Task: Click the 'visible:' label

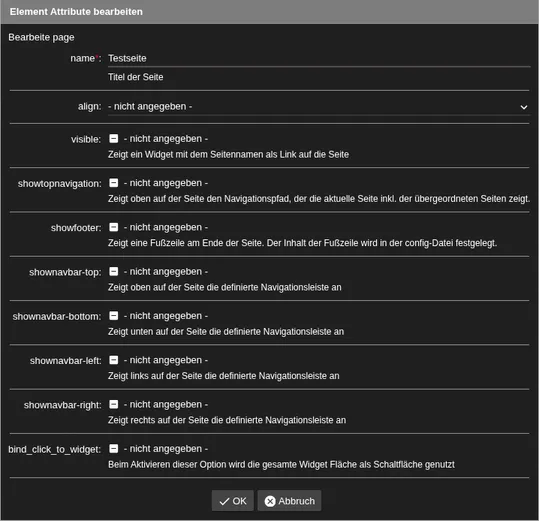Action: pyautogui.click(x=86, y=139)
